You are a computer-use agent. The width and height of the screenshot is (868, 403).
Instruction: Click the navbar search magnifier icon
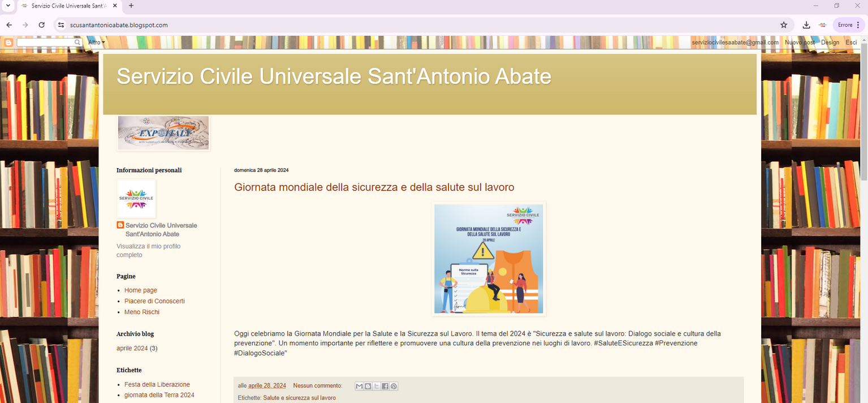point(77,42)
